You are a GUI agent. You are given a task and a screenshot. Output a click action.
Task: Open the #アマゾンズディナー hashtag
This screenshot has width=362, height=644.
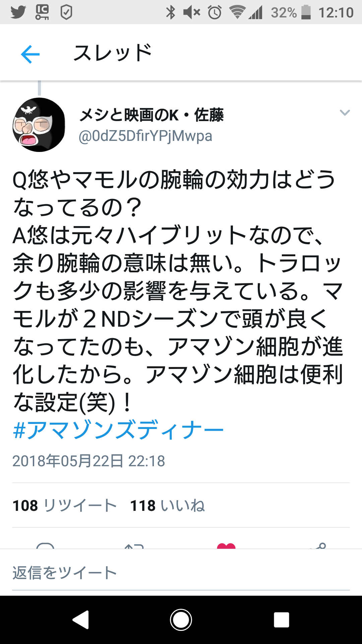pos(118,430)
